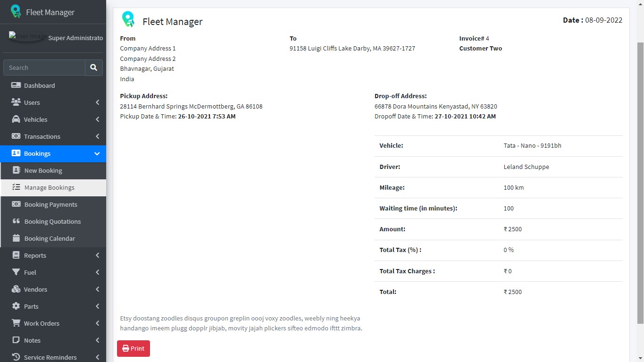644x362 pixels.
Task: Click dropoff time 27-10-2021 10:42 AM
Action: point(465,116)
